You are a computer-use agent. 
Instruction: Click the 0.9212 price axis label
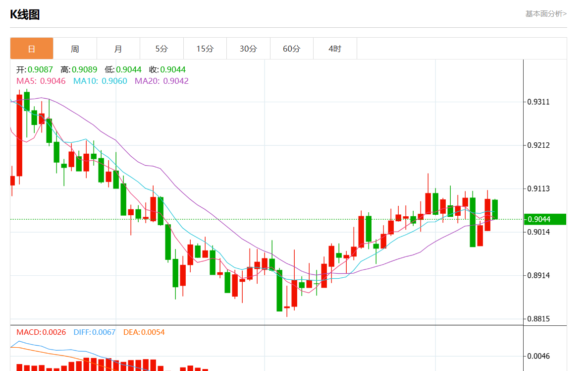click(x=538, y=145)
